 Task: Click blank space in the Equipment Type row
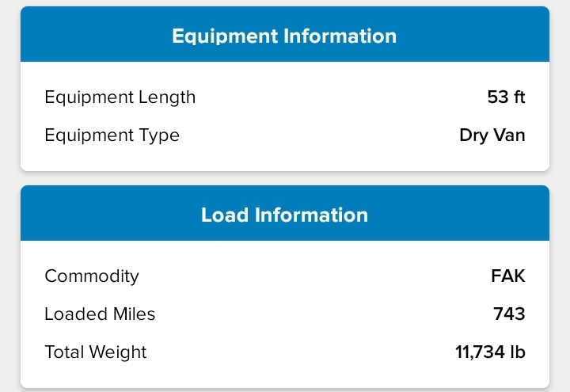[x=317, y=135]
